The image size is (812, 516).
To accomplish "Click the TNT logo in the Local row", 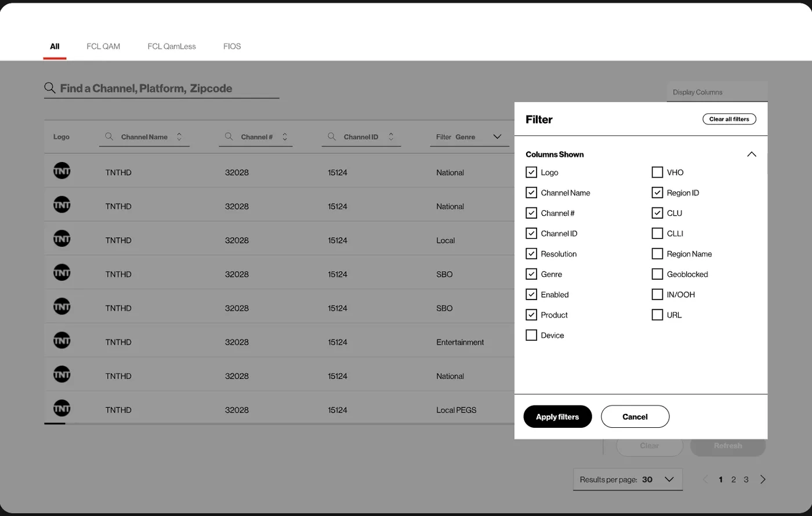I will 62,239.
